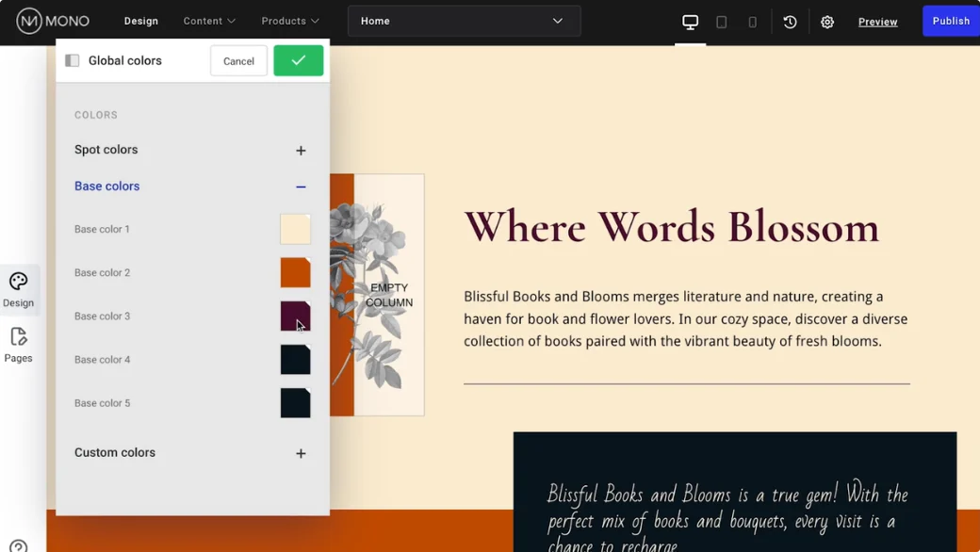Open the settings gear icon

[827, 22]
